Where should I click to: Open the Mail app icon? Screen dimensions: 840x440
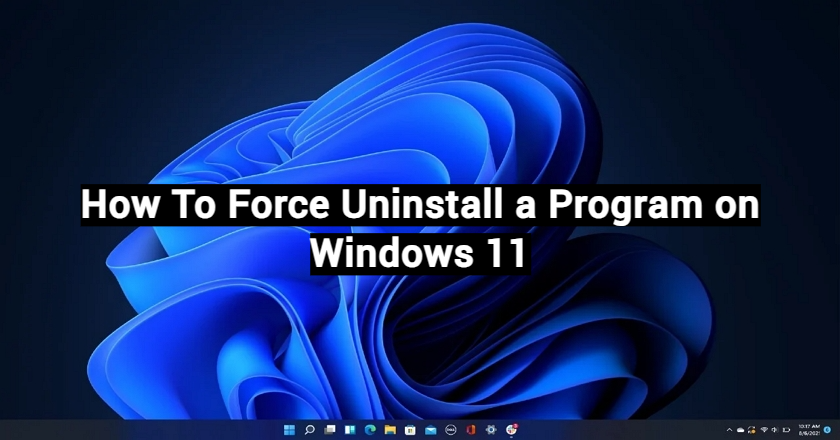pyautogui.click(x=431, y=430)
